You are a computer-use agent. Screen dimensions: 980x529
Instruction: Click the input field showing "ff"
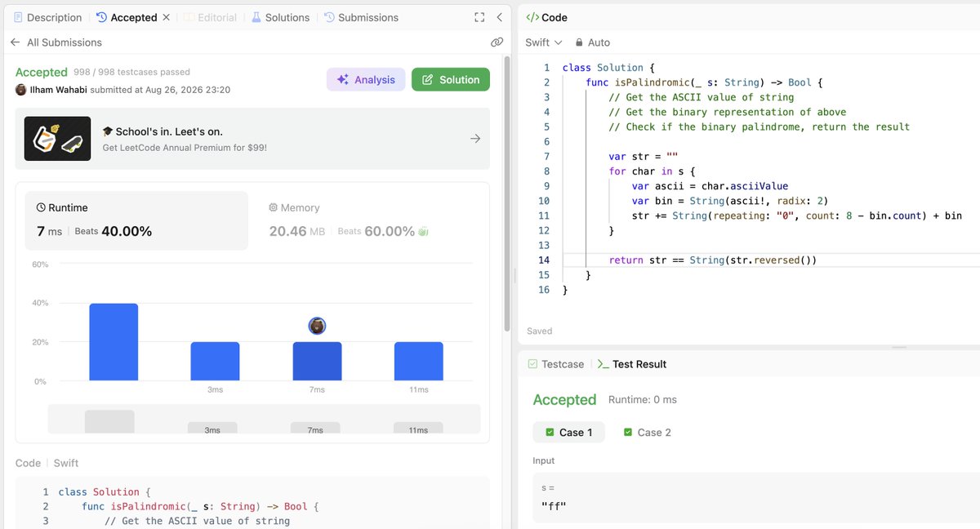tap(756, 497)
